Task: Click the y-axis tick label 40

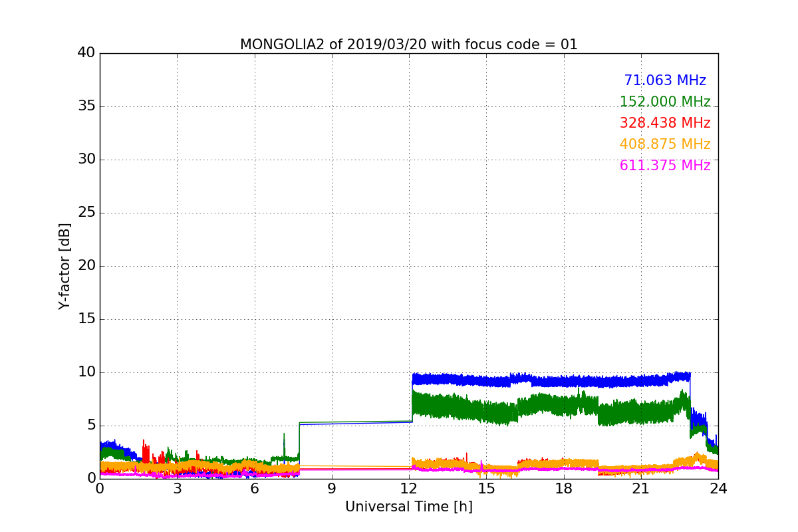Action: (86, 53)
